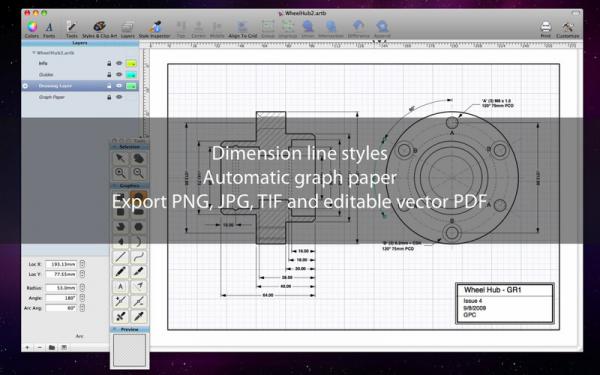Image resolution: width=600 pixels, height=375 pixels.
Task: Select the Drawing Layer row
Action: point(80,86)
